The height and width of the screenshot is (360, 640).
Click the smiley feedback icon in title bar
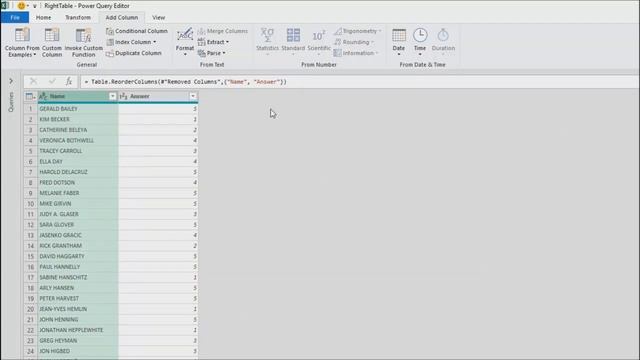21,6
